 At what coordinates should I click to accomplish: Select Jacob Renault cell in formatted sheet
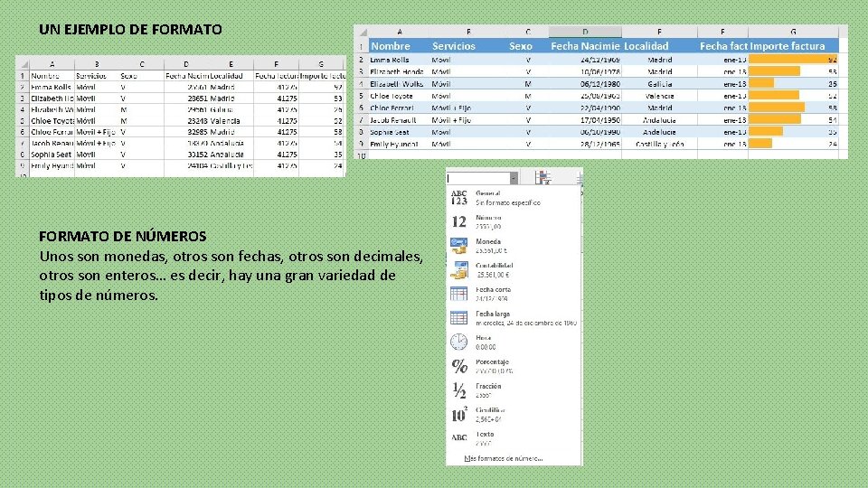click(399, 120)
